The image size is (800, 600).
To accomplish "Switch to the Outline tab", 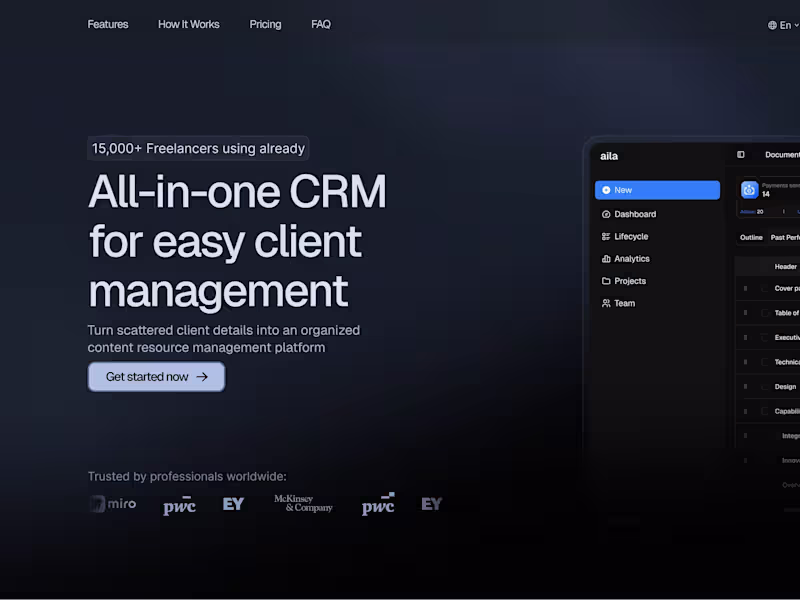I will pyautogui.click(x=751, y=237).
